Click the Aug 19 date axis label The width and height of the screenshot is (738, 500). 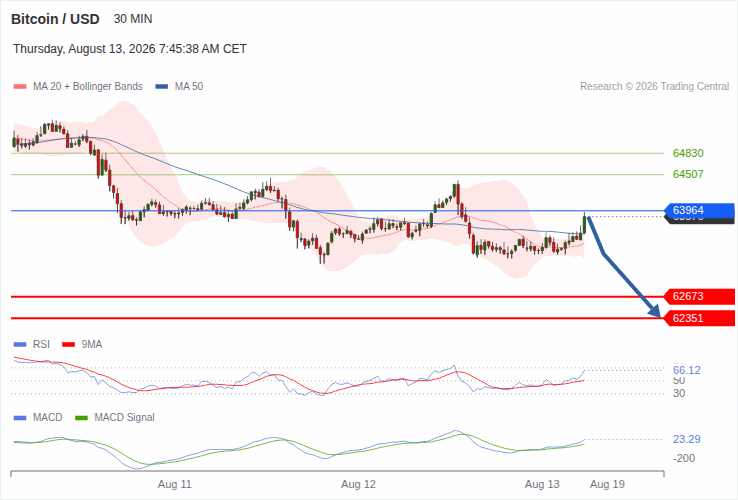(x=608, y=484)
